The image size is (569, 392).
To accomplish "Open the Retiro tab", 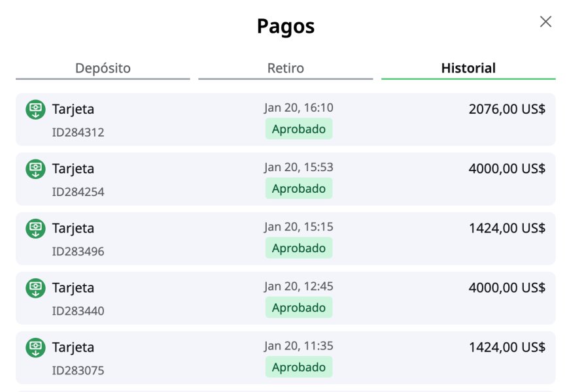I will point(286,68).
